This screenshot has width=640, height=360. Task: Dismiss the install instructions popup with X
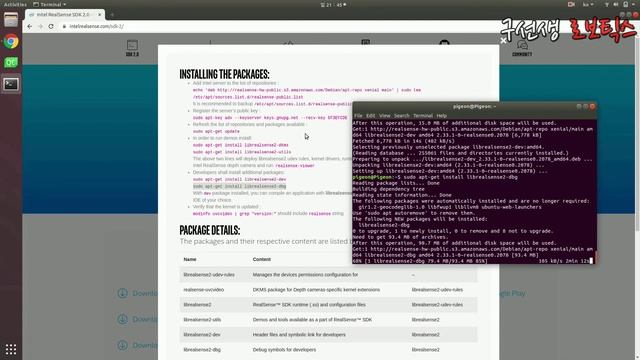[x=503, y=40]
